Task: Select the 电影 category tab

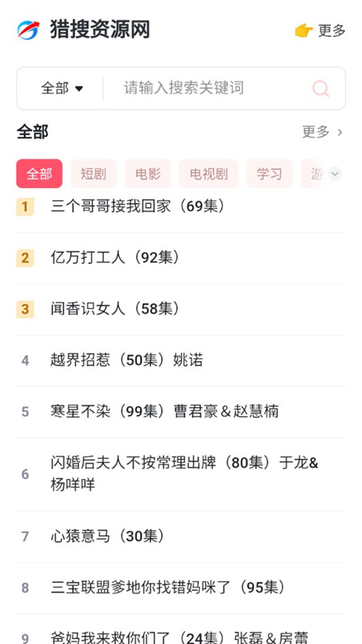Action: pyautogui.click(x=148, y=174)
